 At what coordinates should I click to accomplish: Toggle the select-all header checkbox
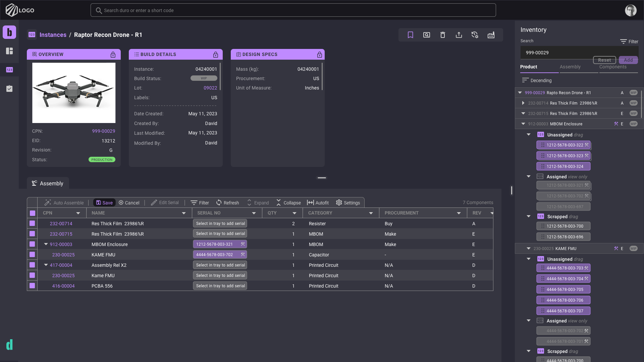point(33,213)
